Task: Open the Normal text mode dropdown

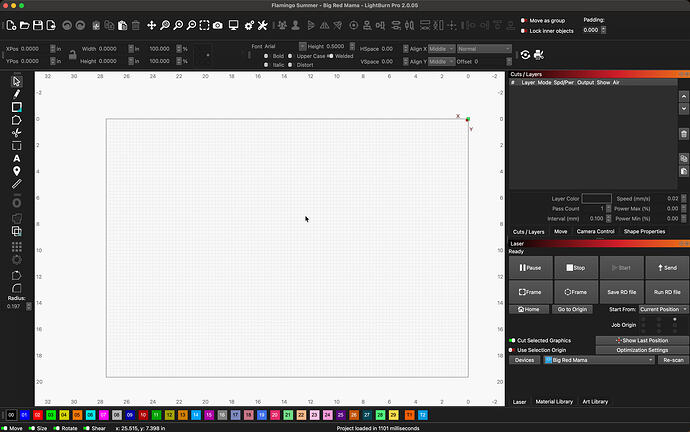Action: click(484, 49)
